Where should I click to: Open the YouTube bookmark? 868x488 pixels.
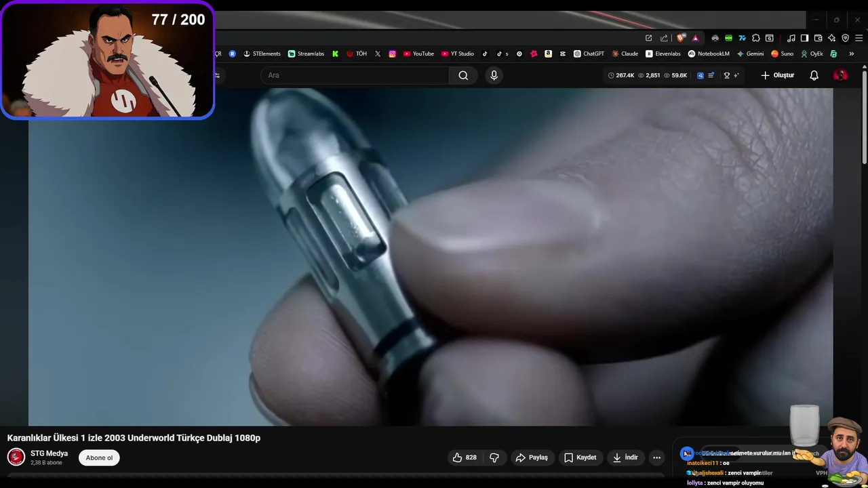pyautogui.click(x=418, y=54)
